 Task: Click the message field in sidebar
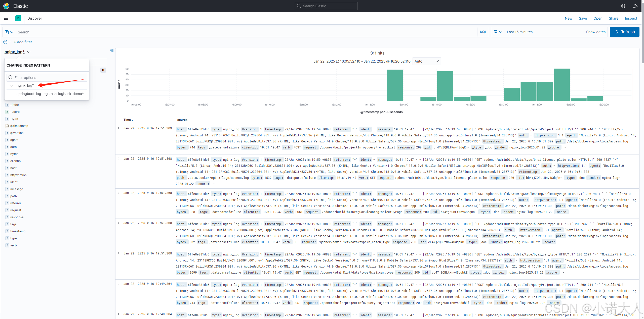[17, 189]
